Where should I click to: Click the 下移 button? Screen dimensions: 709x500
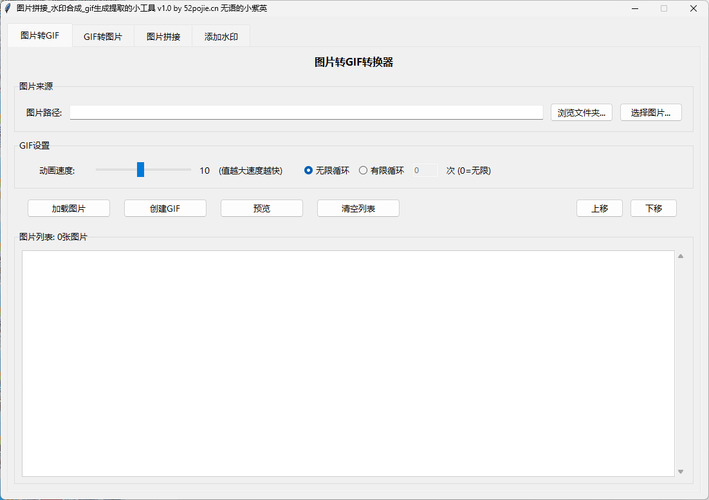tap(653, 208)
